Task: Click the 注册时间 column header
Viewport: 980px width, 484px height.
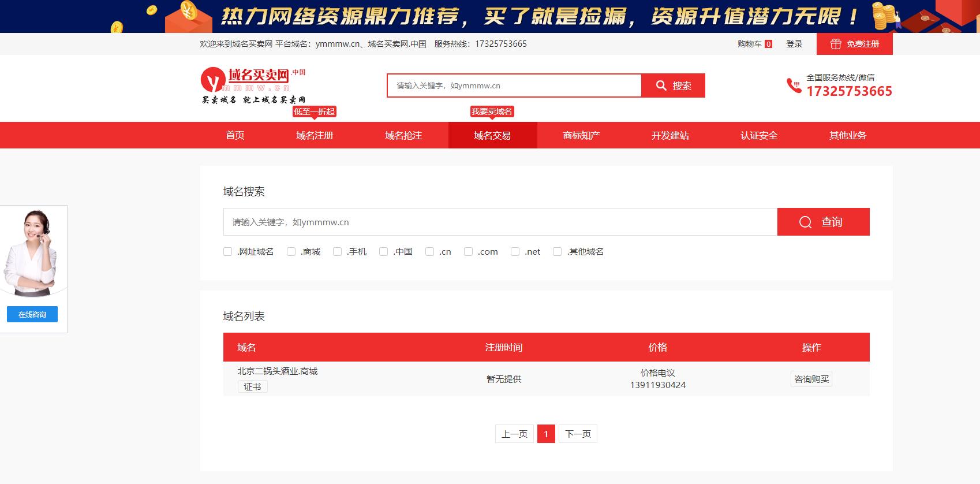Action: [x=504, y=347]
